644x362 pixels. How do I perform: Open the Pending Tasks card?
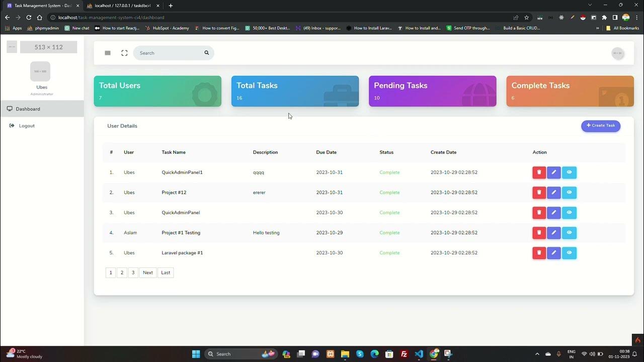pos(433,91)
